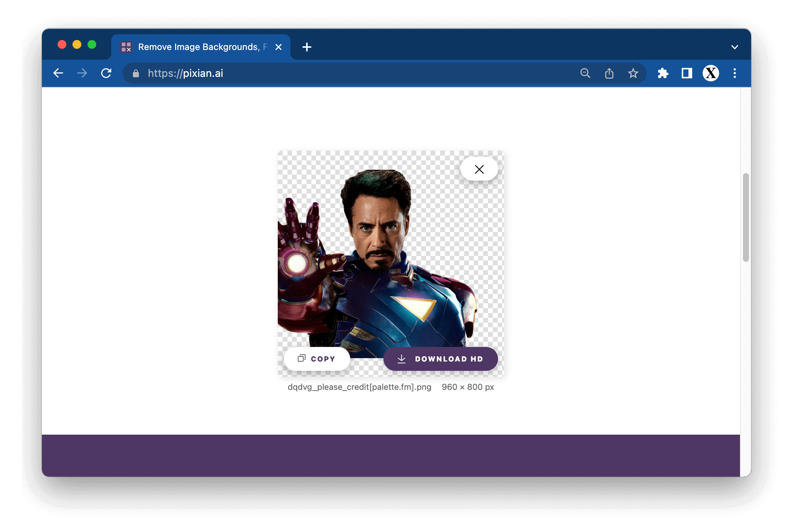Image resolution: width=793 pixels, height=532 pixels.
Task: Open the X profile avatar
Action: coord(710,73)
